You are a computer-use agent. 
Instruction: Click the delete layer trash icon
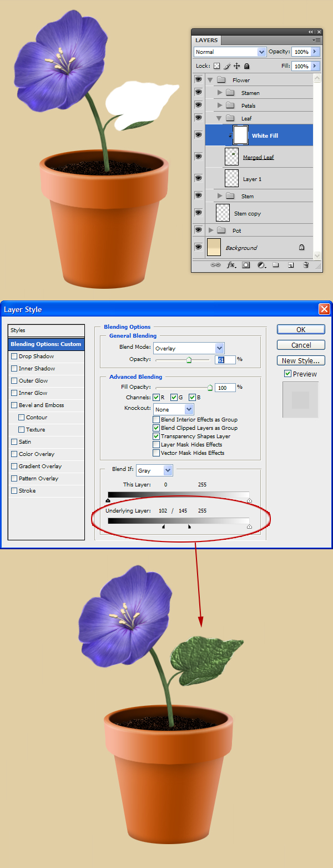tap(305, 265)
